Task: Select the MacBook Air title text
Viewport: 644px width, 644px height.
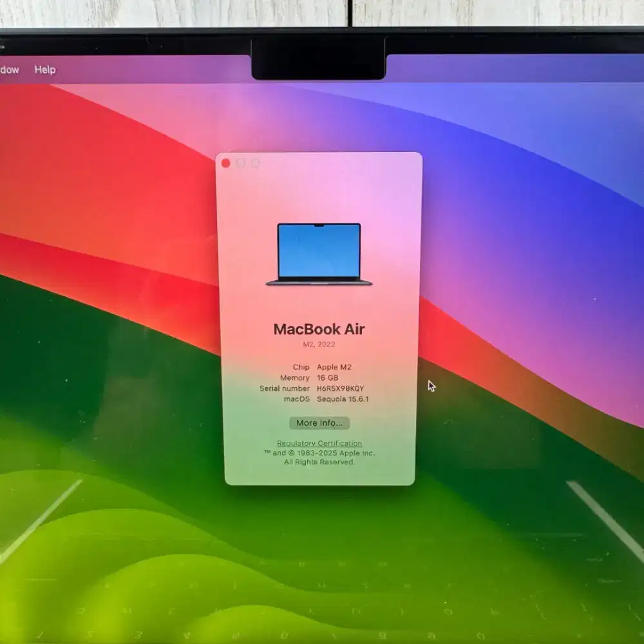Action: point(319,329)
